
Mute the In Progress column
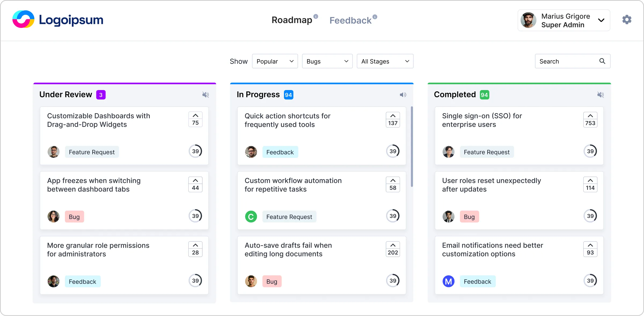403,95
